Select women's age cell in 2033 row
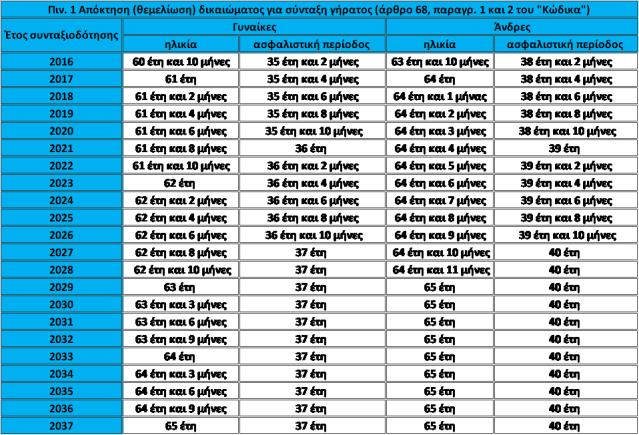Image resolution: width=639 pixels, height=435 pixels. click(x=180, y=356)
